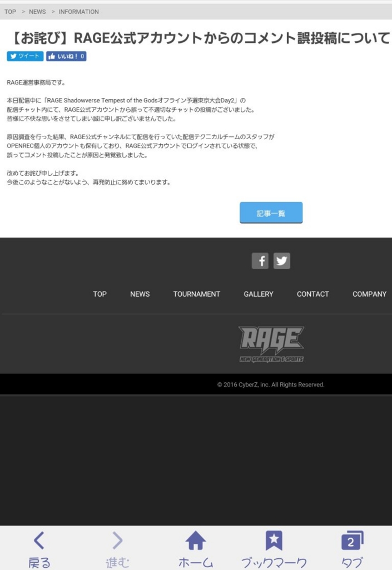392x570 pixels.
Task: Click the line starting 配信チャット内にて
Action: point(131,110)
